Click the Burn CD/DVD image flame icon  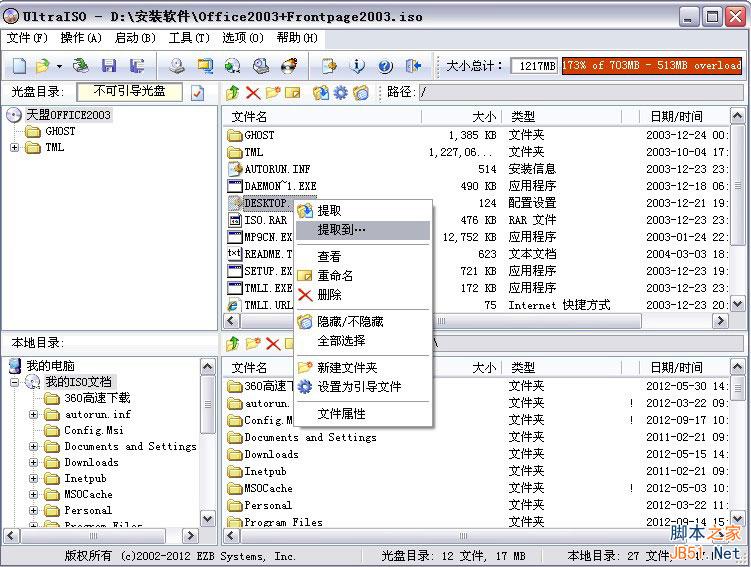pos(289,66)
